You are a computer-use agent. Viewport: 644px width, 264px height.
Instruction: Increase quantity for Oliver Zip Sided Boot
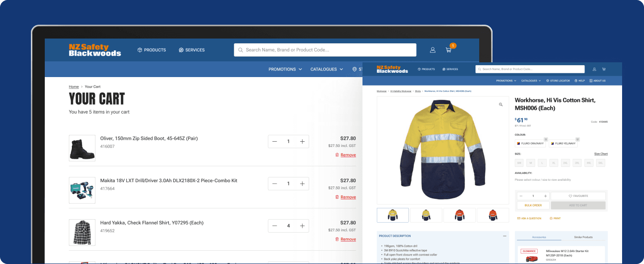[302, 142]
